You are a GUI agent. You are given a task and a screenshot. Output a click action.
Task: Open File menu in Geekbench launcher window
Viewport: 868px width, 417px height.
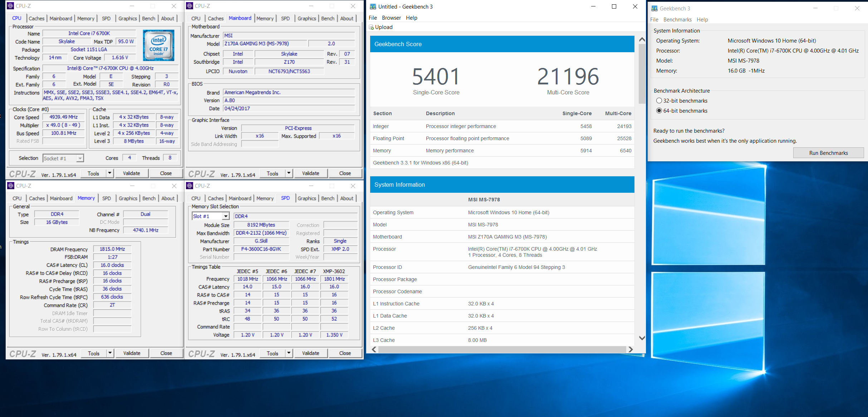[x=654, y=20]
